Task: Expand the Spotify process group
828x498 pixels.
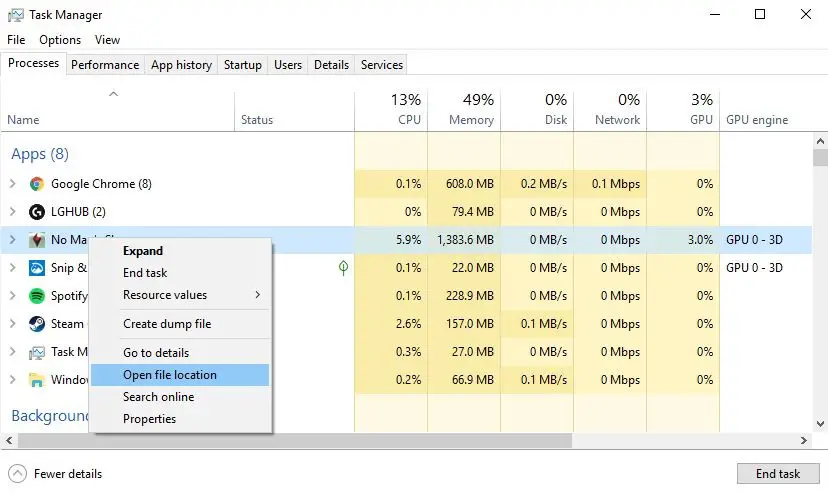Action: click(12, 296)
